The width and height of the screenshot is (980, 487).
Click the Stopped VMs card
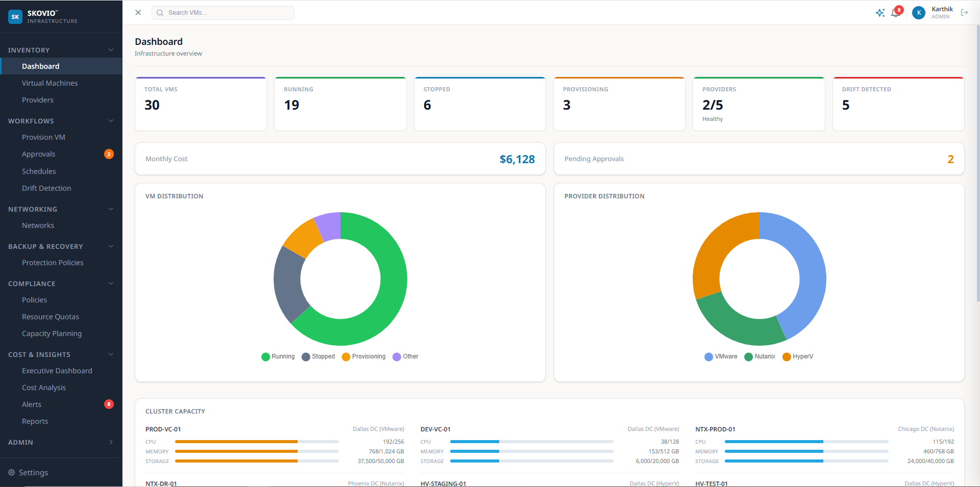pos(480,104)
